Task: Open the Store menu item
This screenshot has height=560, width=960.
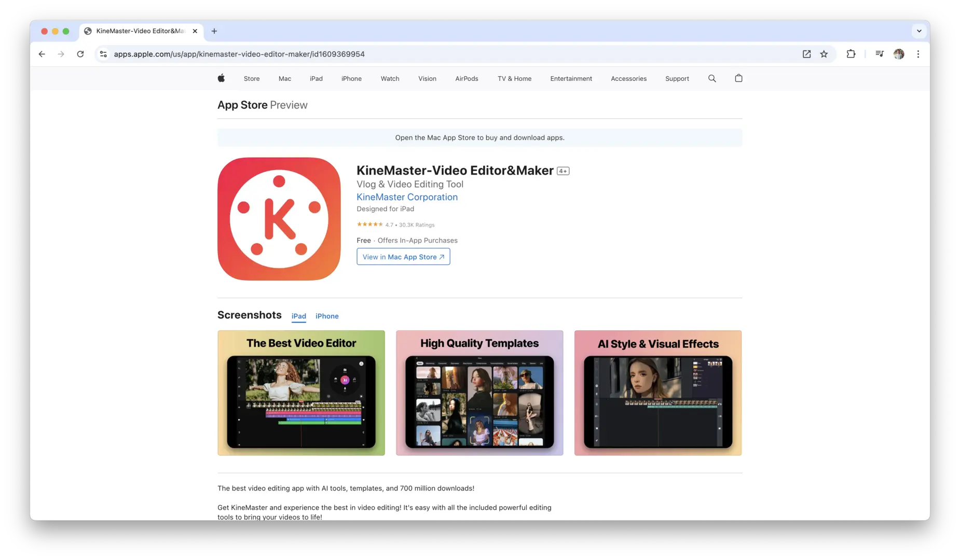Action: pyautogui.click(x=252, y=79)
